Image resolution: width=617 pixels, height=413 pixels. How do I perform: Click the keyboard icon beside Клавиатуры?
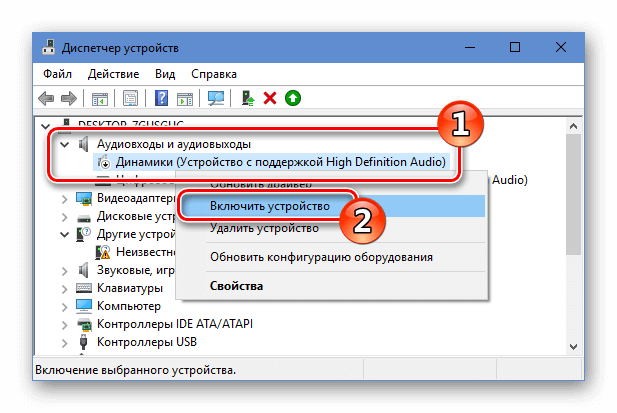click(x=84, y=288)
